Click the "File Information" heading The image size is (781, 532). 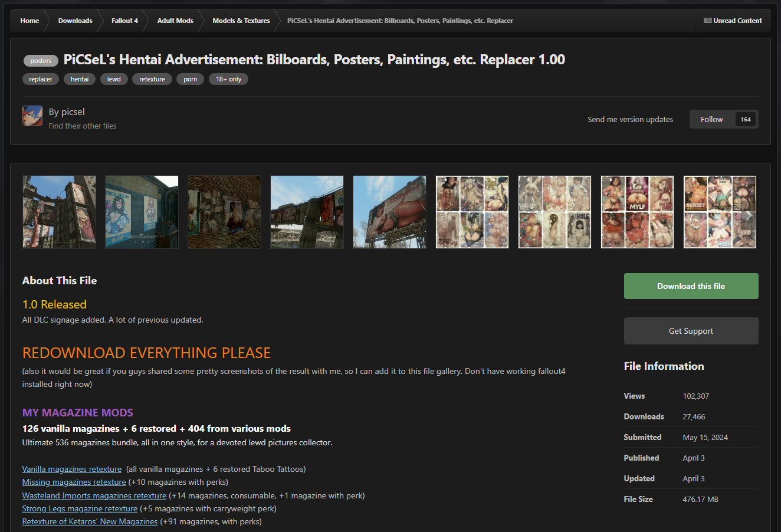tap(664, 366)
